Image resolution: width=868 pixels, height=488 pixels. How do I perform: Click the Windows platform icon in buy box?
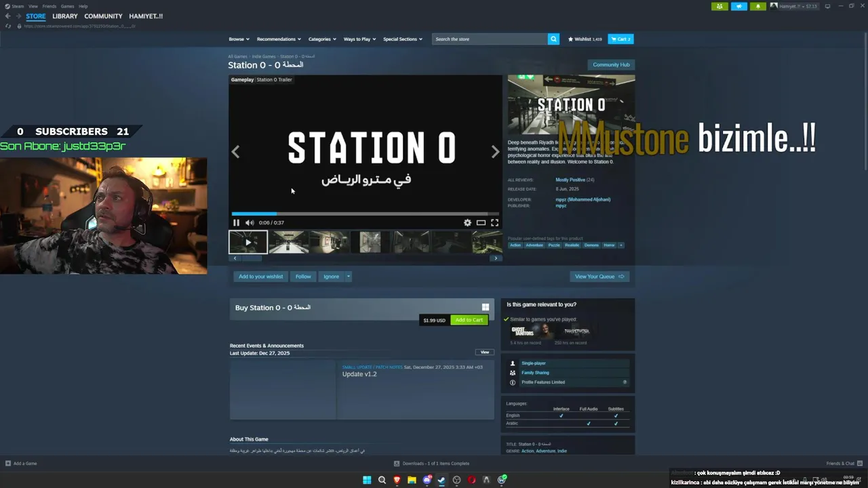point(485,307)
